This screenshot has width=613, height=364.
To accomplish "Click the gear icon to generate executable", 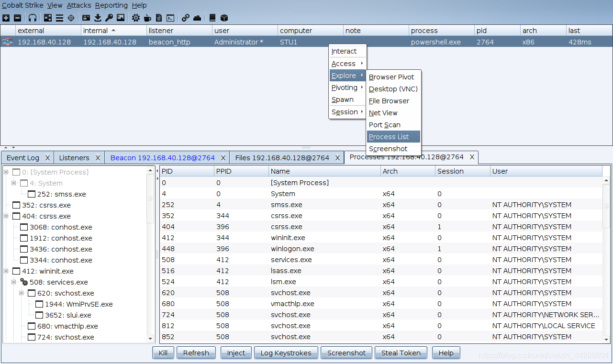I will (136, 18).
